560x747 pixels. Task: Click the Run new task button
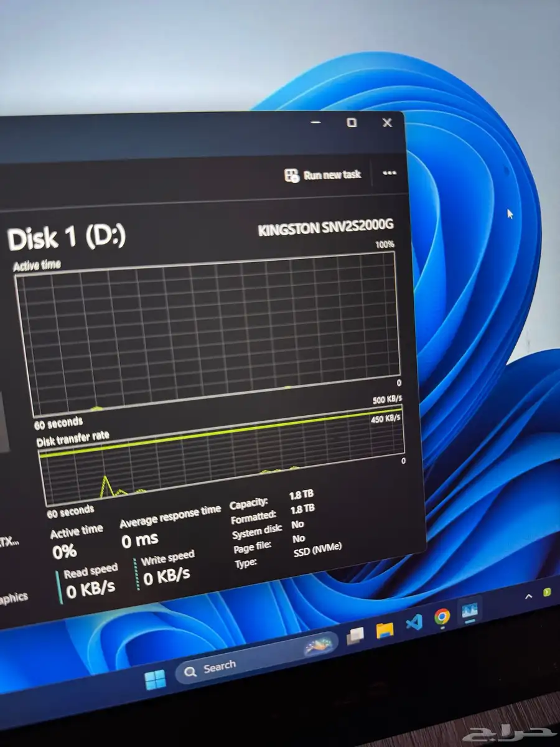click(x=322, y=175)
